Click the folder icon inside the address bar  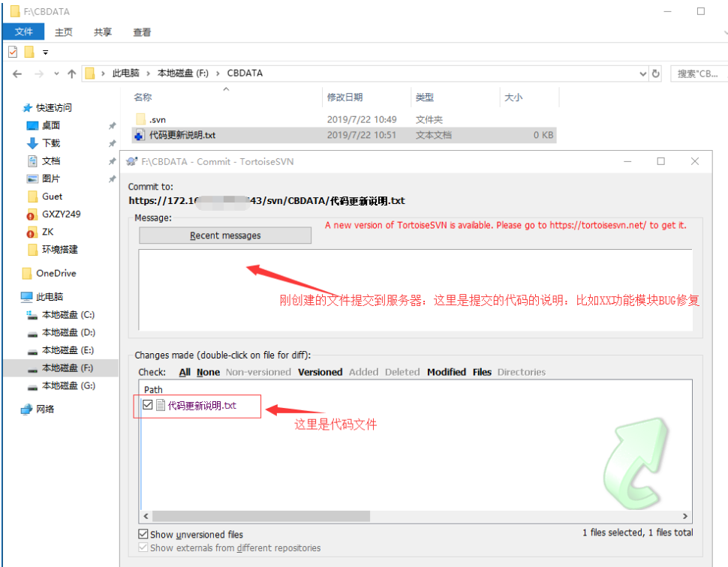[89, 73]
